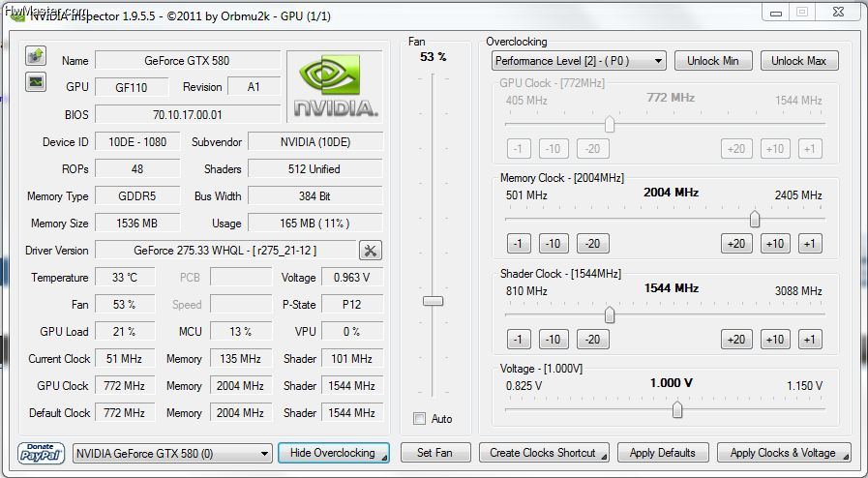
Task: Select the Temperature value 33 °C
Action: (125, 277)
